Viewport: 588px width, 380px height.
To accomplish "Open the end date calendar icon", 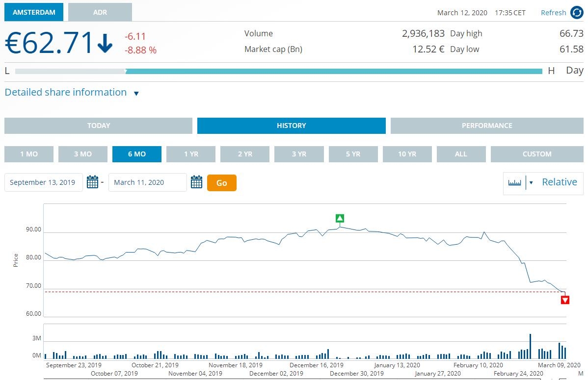I will pyautogui.click(x=196, y=182).
